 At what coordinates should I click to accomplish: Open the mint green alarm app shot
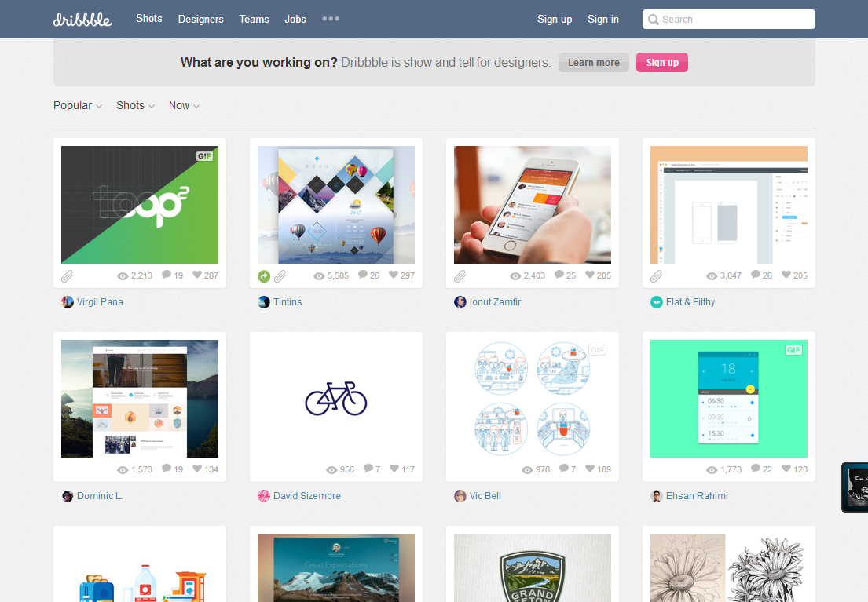point(728,399)
